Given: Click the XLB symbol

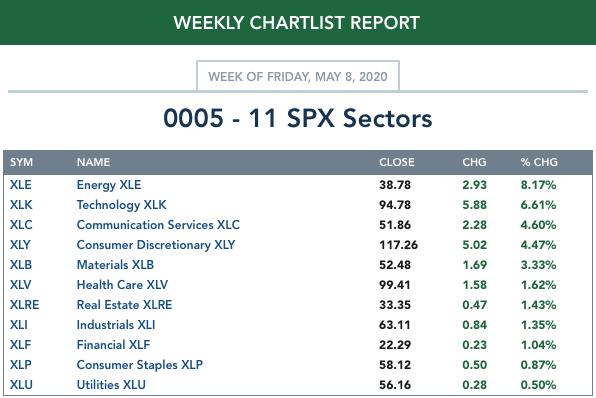Looking at the screenshot, I should (x=21, y=265).
